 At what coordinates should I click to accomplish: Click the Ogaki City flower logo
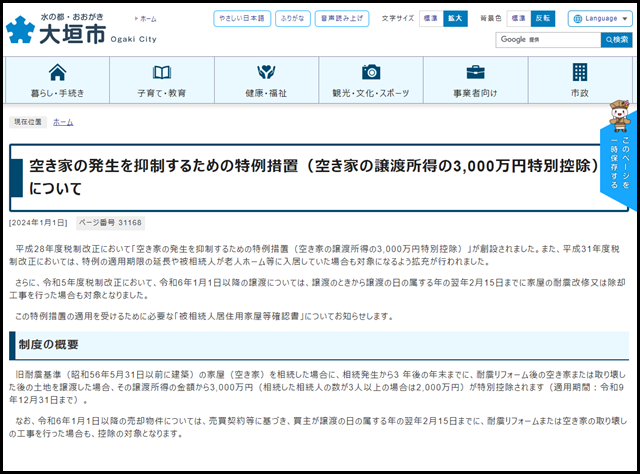tap(20, 29)
